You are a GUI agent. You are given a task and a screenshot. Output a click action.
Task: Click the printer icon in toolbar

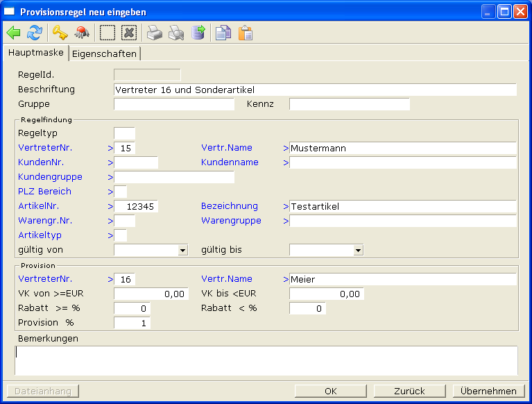pyautogui.click(x=154, y=33)
